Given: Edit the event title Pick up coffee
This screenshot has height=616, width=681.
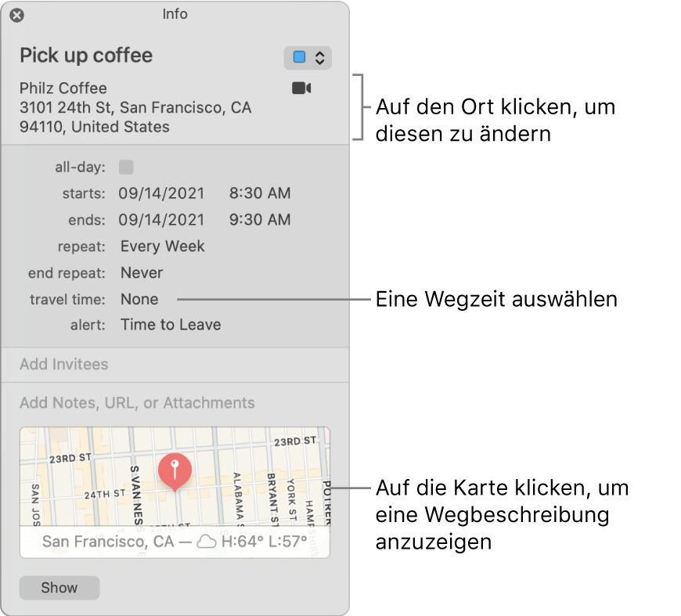Looking at the screenshot, I should 86,56.
